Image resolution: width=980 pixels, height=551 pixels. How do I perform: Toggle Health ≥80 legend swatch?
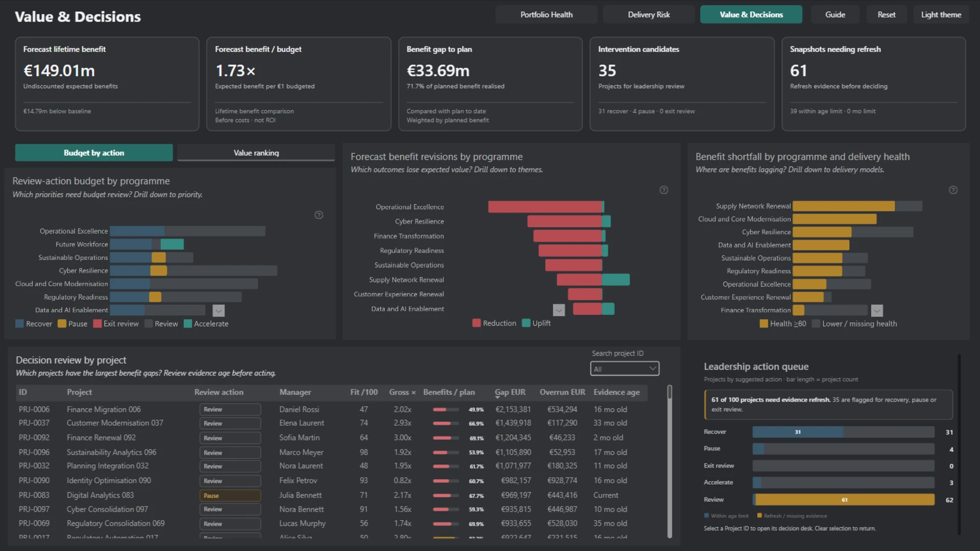(764, 323)
